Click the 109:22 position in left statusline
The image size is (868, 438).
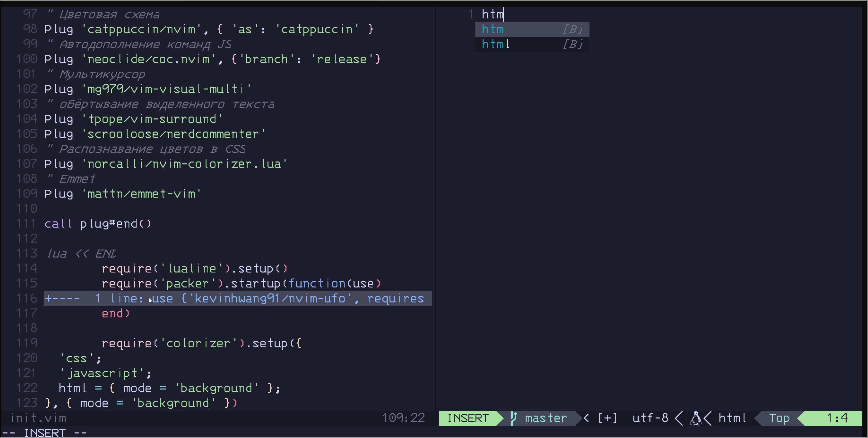point(403,418)
